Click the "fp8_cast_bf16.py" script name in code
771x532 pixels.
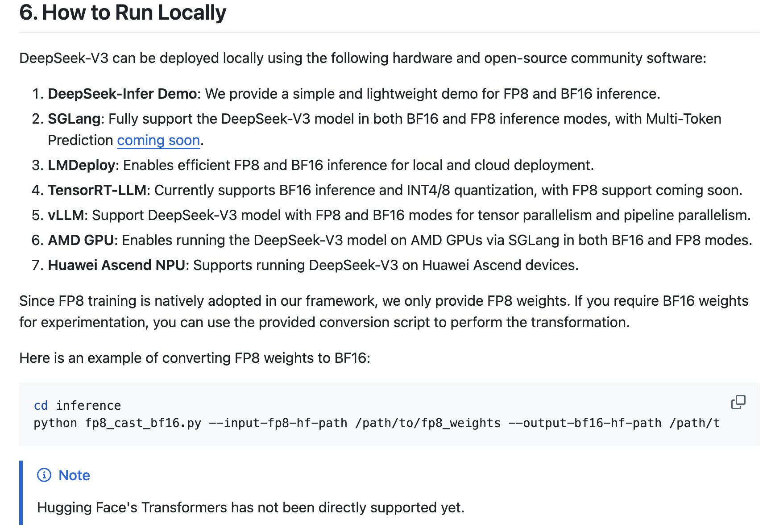pyautogui.click(x=143, y=423)
